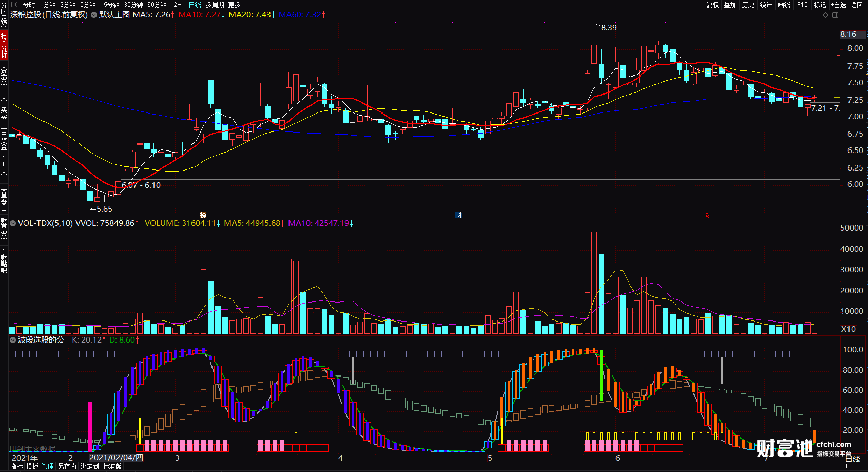
Task: Open the 复权 adjustment menu
Action: click(x=712, y=5)
